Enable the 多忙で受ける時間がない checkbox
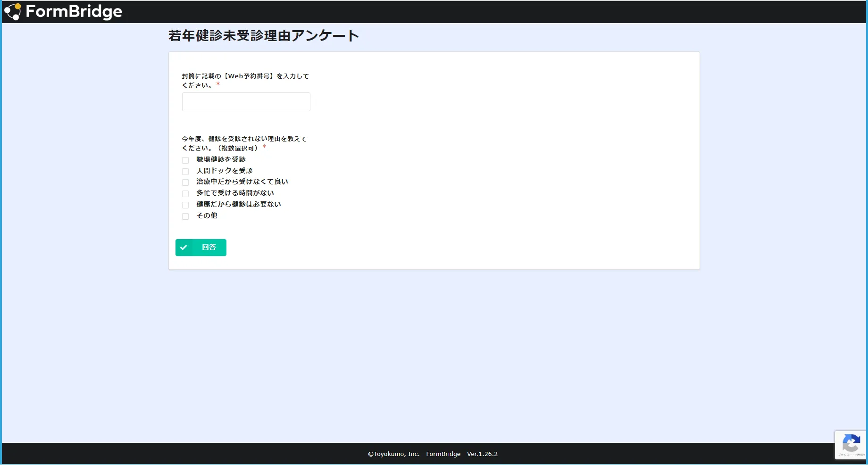The image size is (868, 465). (185, 194)
